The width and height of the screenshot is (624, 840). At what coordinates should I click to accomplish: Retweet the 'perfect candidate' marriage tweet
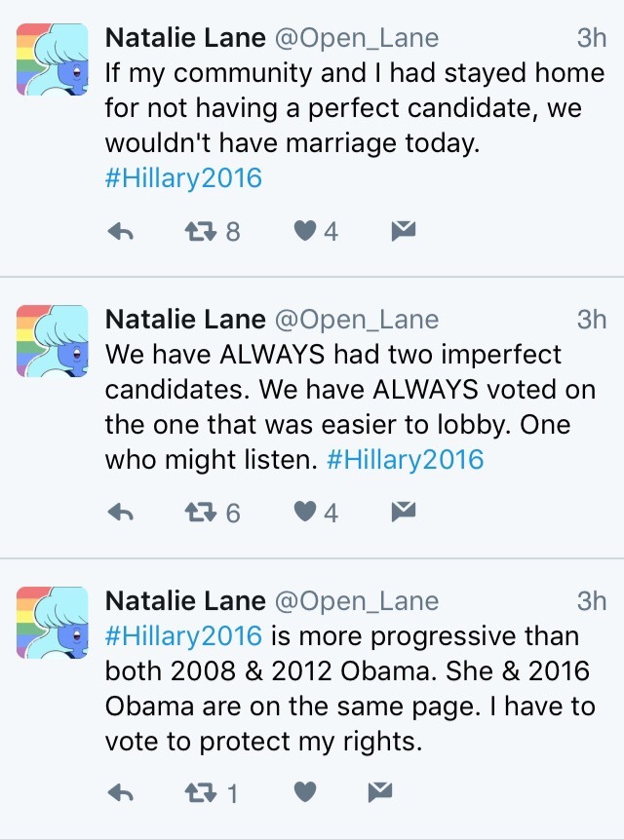(x=201, y=231)
